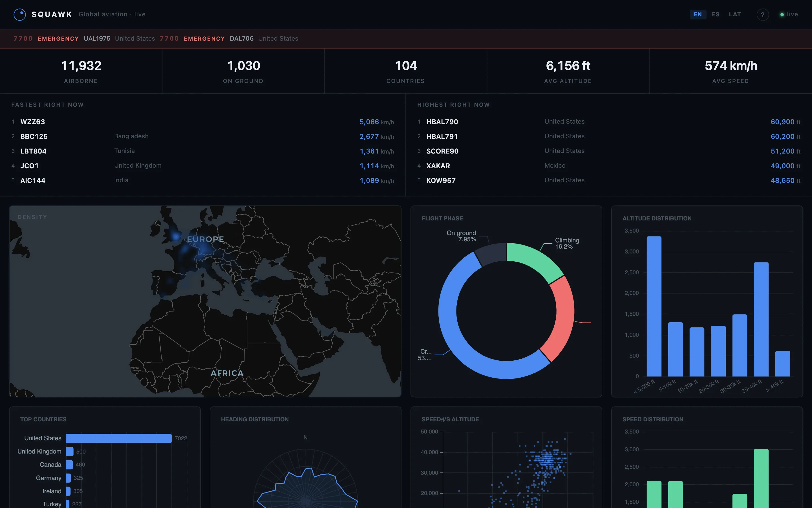Click the tallest green speed distribution bar
This screenshot has height=508, width=812.
click(761, 478)
